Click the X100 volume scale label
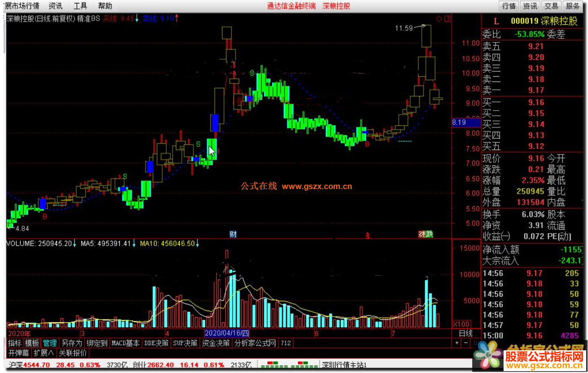The image size is (588, 373). (x=462, y=324)
